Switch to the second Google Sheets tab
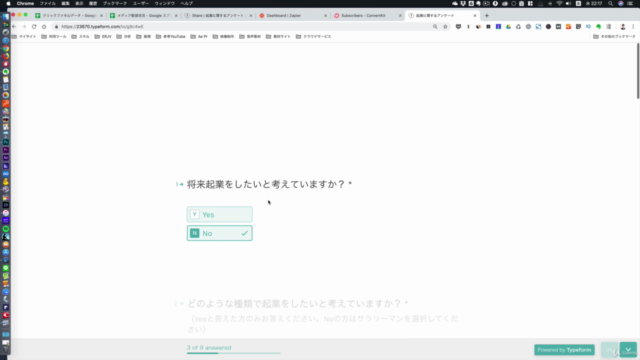 pos(143,16)
